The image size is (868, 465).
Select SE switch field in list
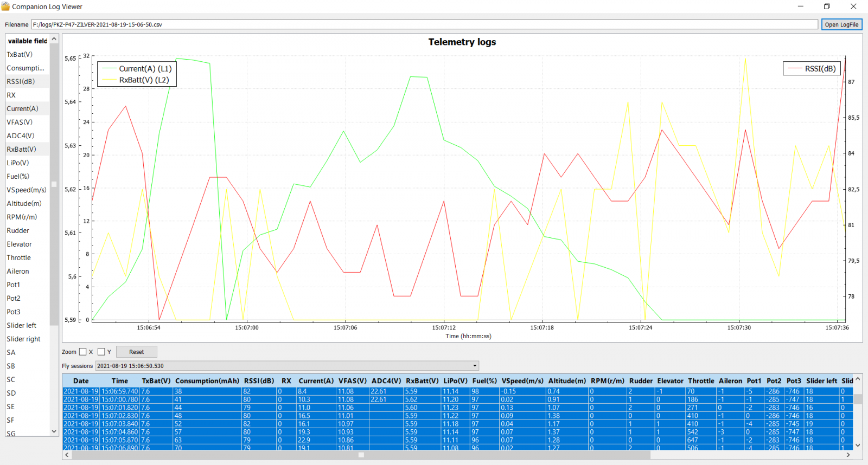click(27, 406)
